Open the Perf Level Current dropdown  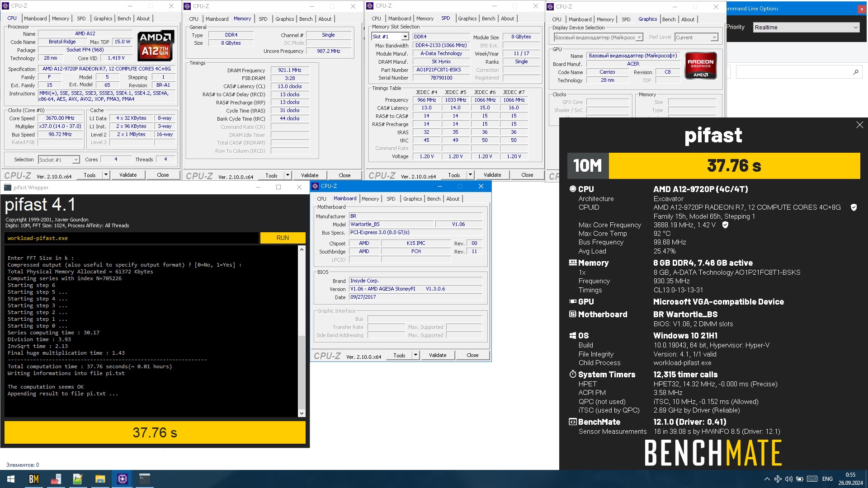click(x=696, y=38)
